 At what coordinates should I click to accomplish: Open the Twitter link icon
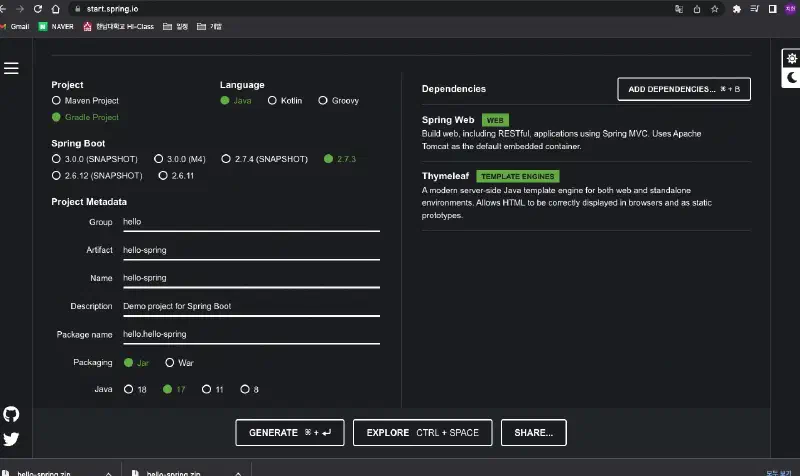click(x=11, y=439)
